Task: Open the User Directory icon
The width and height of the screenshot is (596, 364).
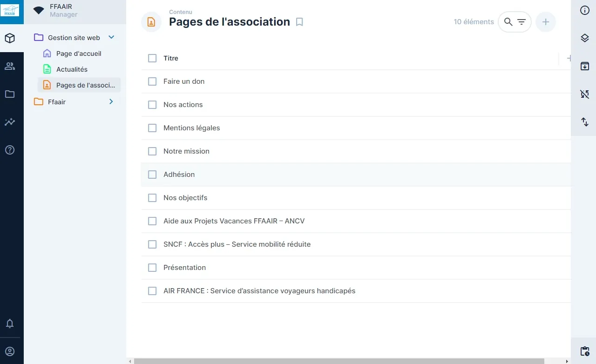Action: pos(10,66)
